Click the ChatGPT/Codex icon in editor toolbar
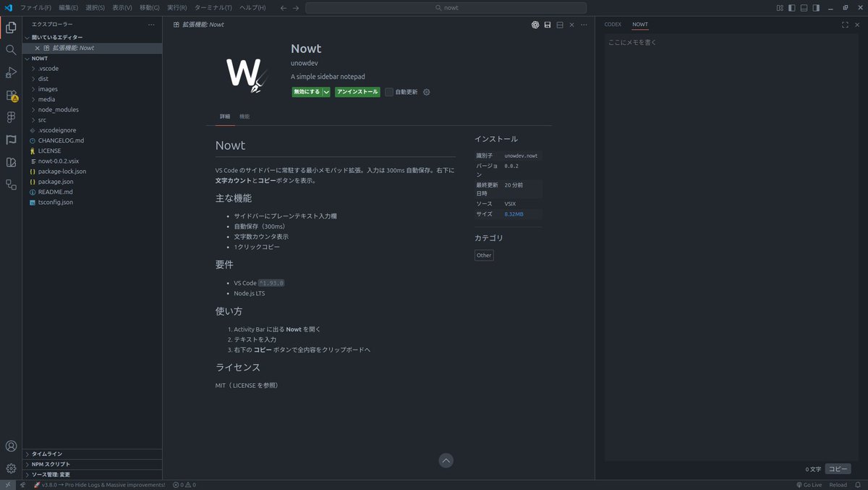Viewport: 868px width, 490px height. click(x=535, y=25)
